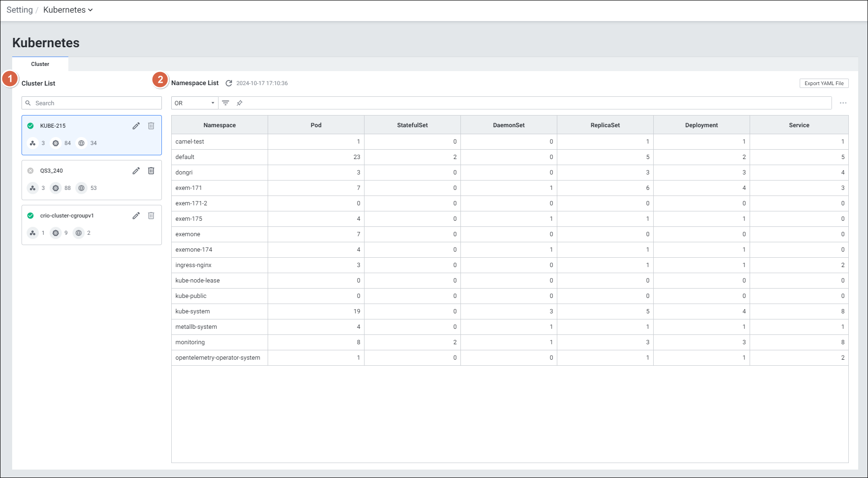This screenshot has width=868, height=478.
Task: Click the pin icon in the filter bar
Action: pos(240,103)
